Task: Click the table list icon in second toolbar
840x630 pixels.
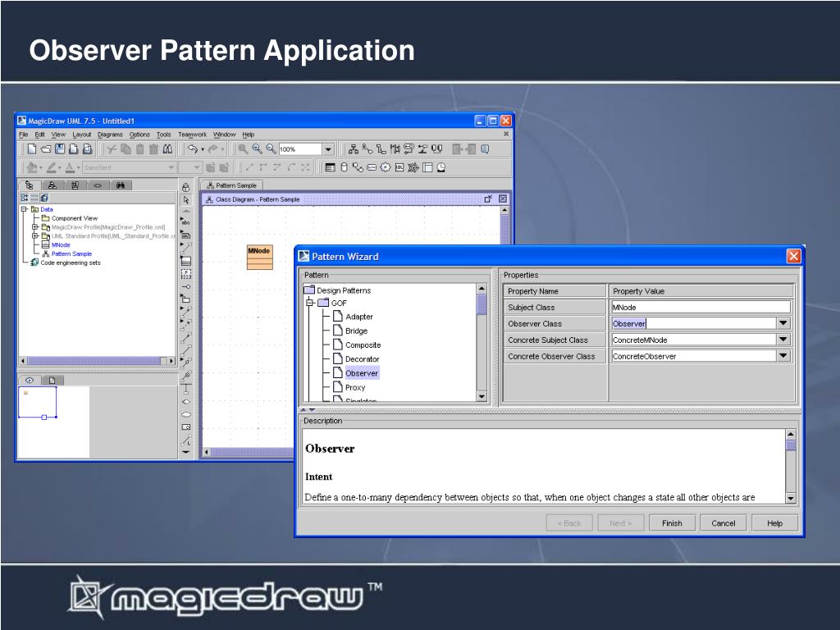Action: tap(330, 167)
